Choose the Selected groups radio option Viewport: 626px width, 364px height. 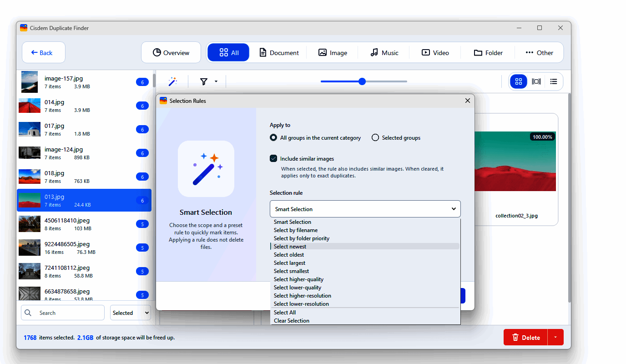click(x=396, y=138)
